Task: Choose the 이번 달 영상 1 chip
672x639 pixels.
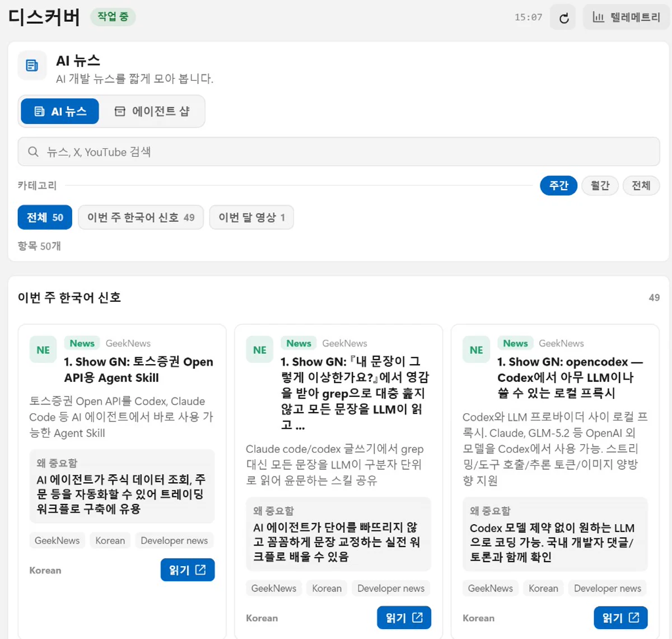Action: (x=251, y=217)
